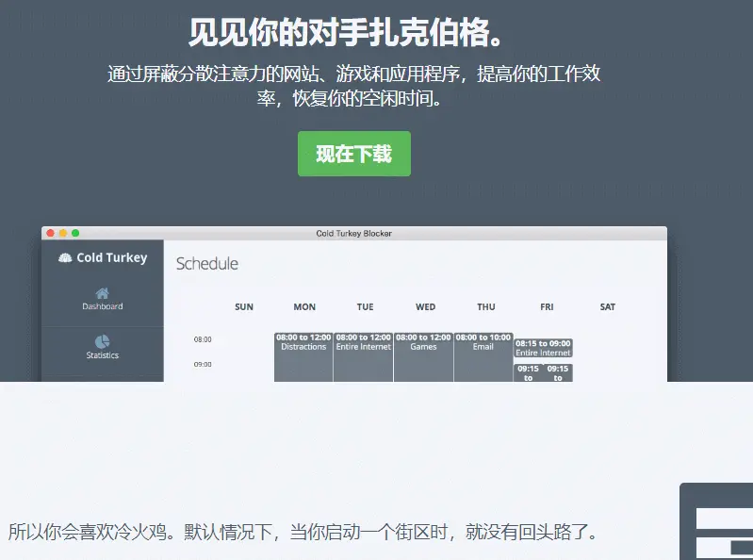The image size is (753, 560).
Task: Click the headline 见见你的对手扎克伯格
Action: point(346,33)
